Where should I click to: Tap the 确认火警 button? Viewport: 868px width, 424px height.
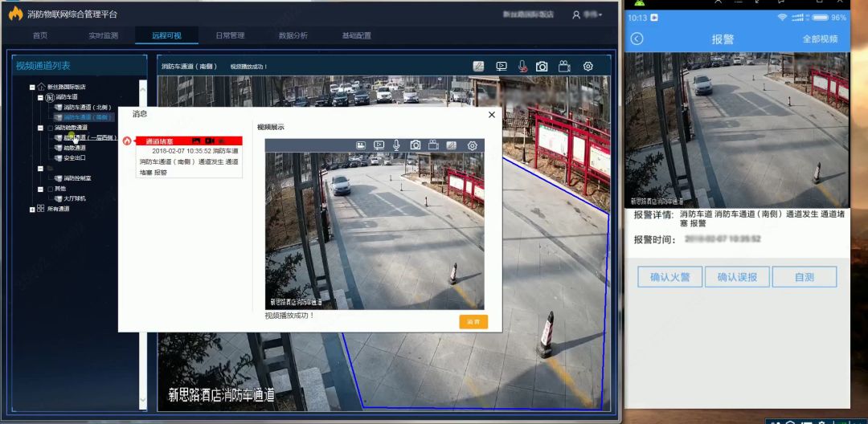pos(670,277)
